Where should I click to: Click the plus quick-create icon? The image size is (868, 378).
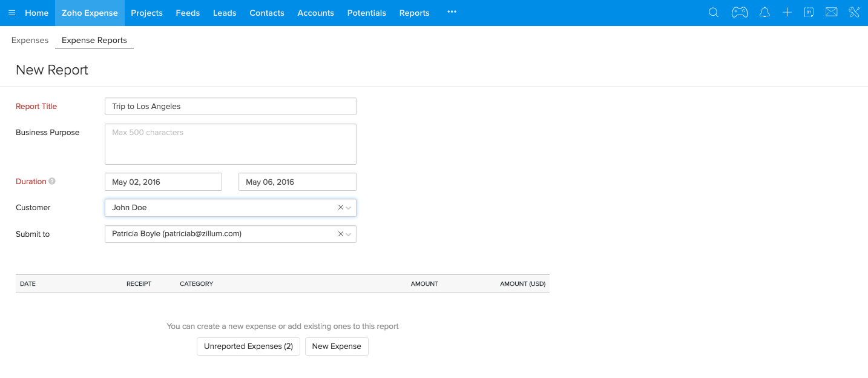click(787, 12)
